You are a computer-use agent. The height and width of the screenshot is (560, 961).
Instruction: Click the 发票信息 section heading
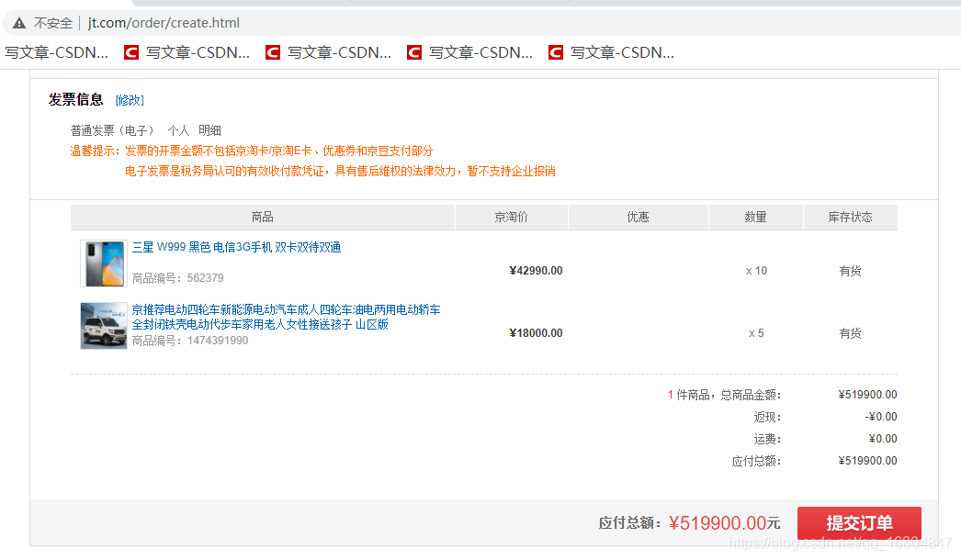(76, 99)
